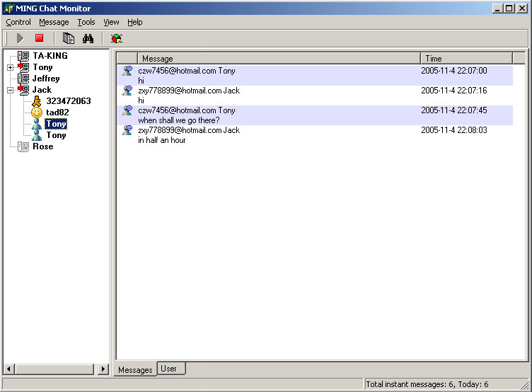This screenshot has height=392, width=532.
Task: Click the timestamp 2005-11-4 22:07:45
Action: pos(454,110)
